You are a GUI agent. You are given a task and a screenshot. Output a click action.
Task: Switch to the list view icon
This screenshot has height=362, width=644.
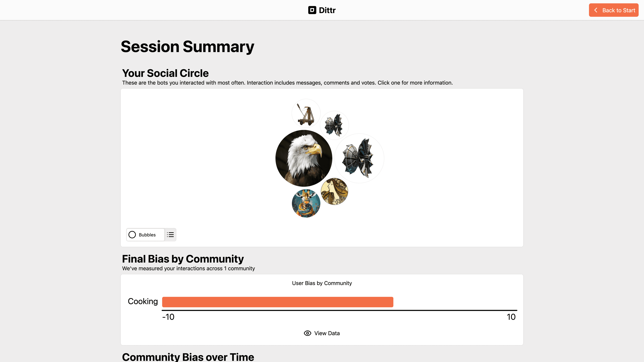pyautogui.click(x=170, y=235)
